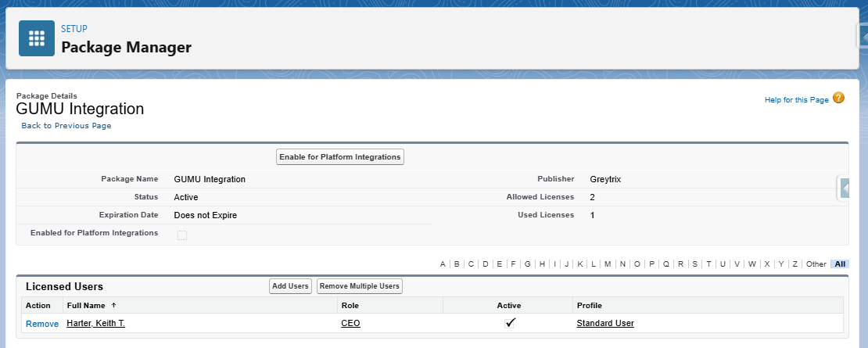868x348 pixels.
Task: Filter users by letter K
Action: click(580, 264)
